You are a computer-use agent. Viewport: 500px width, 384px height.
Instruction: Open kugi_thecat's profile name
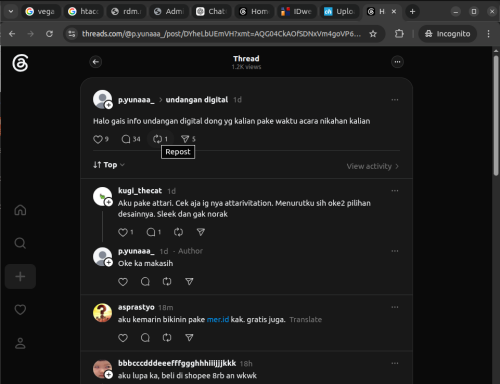point(140,191)
